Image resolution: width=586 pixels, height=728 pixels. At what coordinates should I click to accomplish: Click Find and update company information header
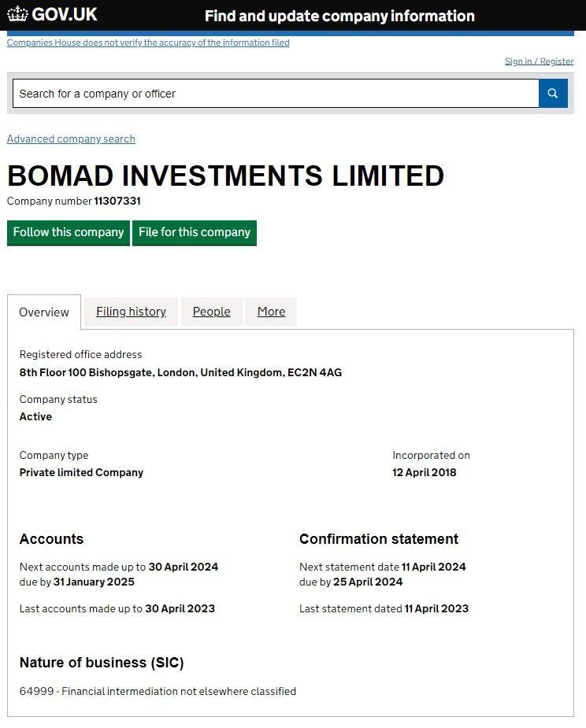point(339,16)
